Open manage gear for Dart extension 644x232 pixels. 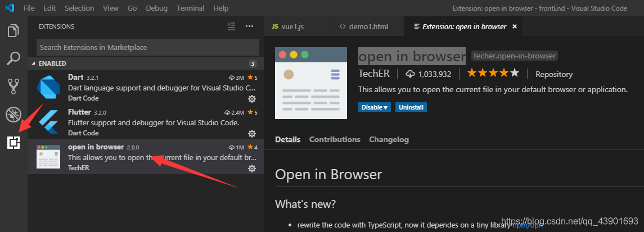coord(252,99)
